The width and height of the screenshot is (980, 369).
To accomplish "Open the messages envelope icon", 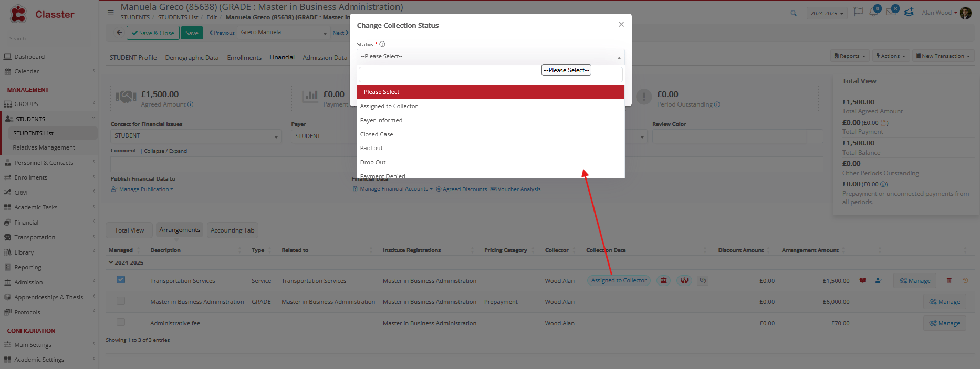I will [x=891, y=12].
